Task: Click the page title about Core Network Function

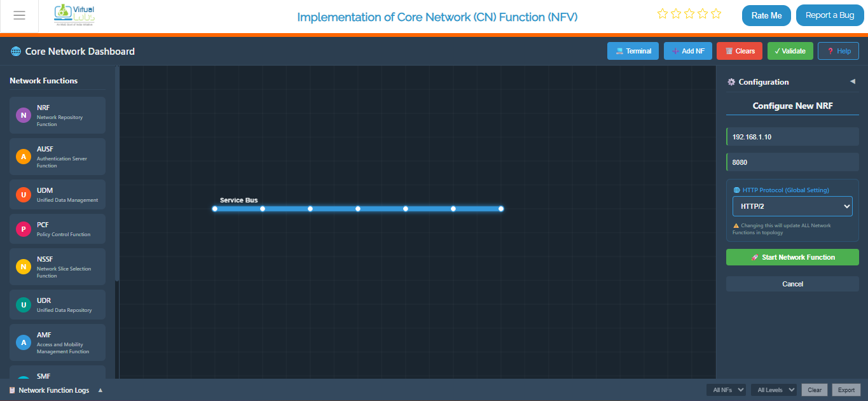Action: [x=437, y=17]
